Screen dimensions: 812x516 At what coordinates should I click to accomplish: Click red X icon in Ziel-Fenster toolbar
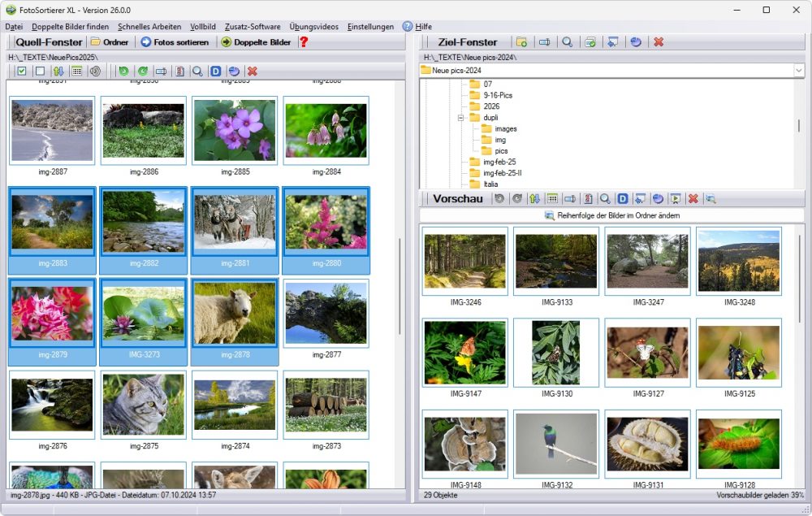[659, 42]
